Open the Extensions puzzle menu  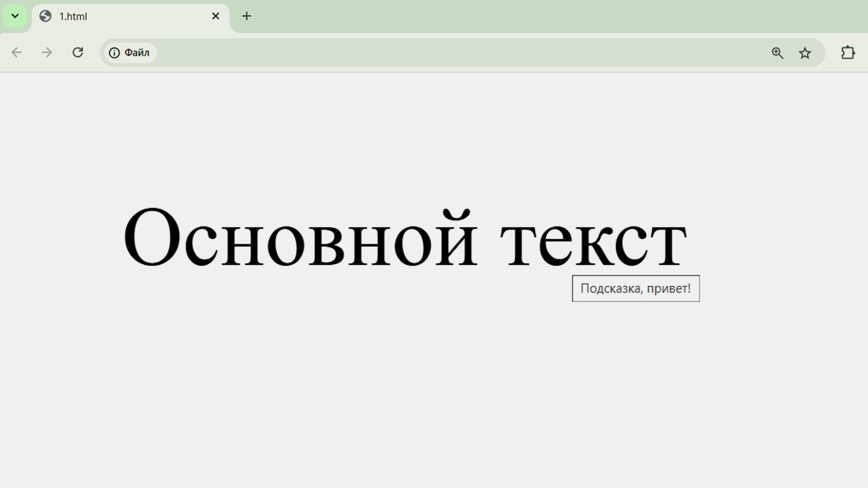click(848, 52)
